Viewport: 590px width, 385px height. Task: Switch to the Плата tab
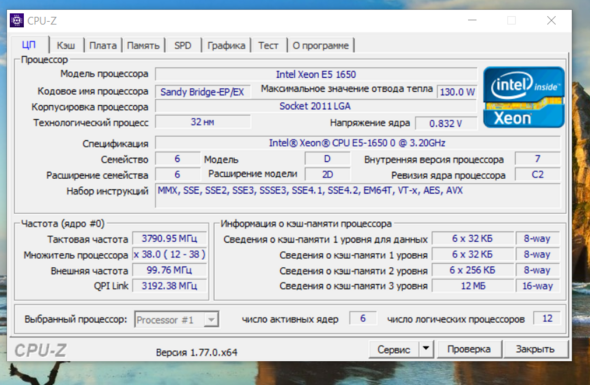(103, 46)
